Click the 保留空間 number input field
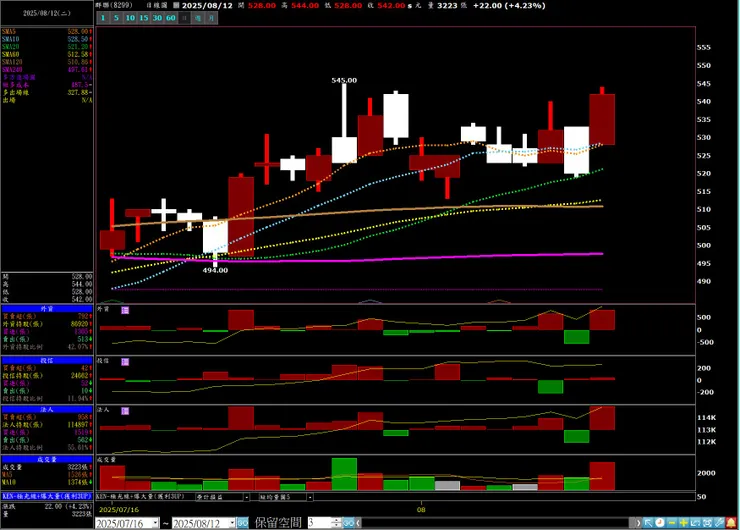The width and height of the screenshot is (740, 530). coord(320,523)
